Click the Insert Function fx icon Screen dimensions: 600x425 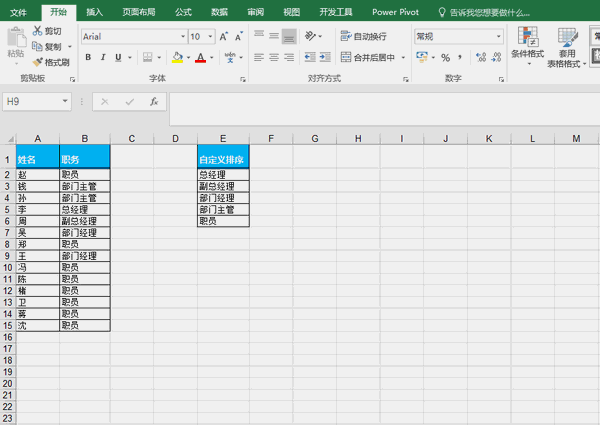click(x=154, y=101)
